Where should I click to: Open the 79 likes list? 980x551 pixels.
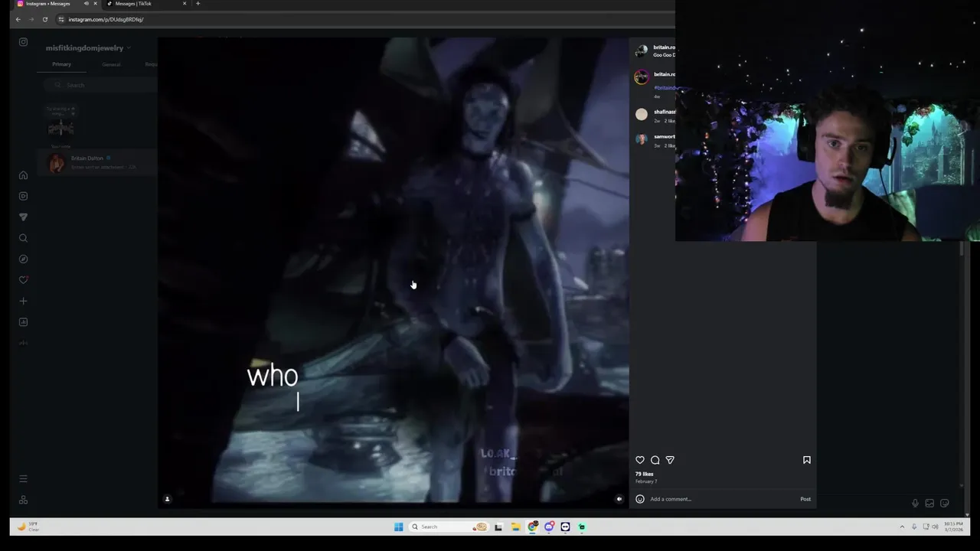click(644, 474)
